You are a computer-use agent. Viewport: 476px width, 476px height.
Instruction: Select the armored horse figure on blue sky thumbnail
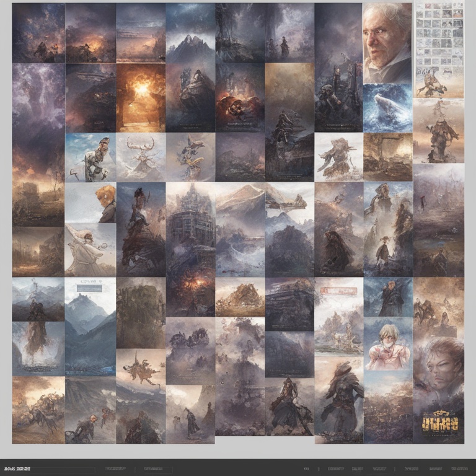pyautogui.click(x=90, y=157)
